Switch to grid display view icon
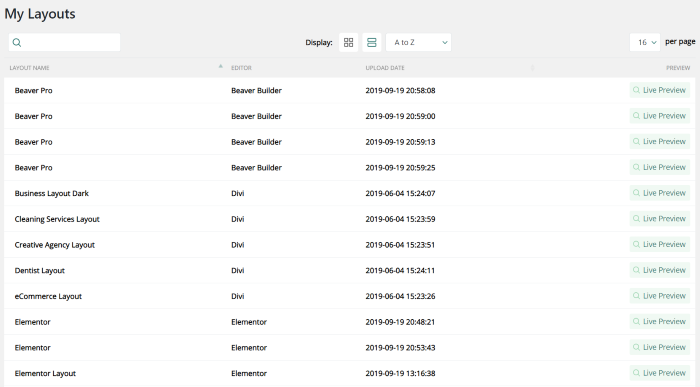Screen dimensions: 700x387 (x=349, y=42)
